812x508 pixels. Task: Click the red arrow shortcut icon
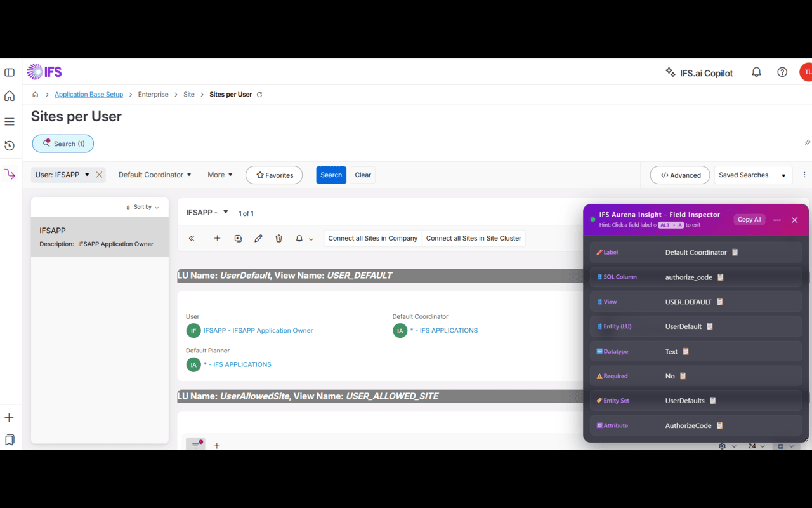point(10,173)
